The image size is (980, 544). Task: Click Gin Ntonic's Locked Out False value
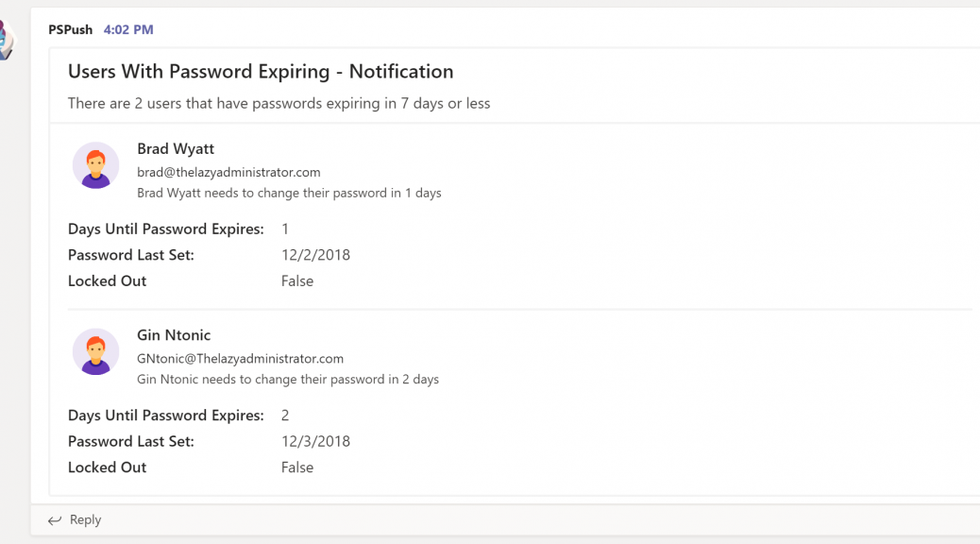296,467
